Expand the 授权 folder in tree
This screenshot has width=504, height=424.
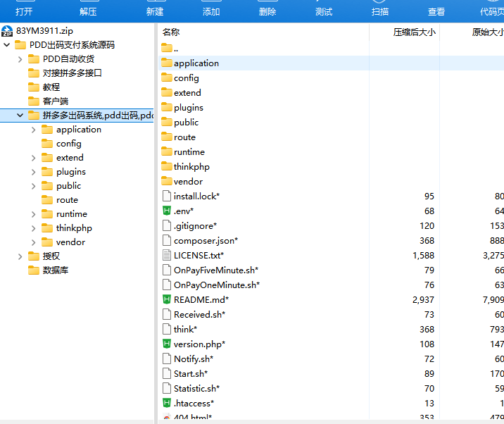(20, 256)
